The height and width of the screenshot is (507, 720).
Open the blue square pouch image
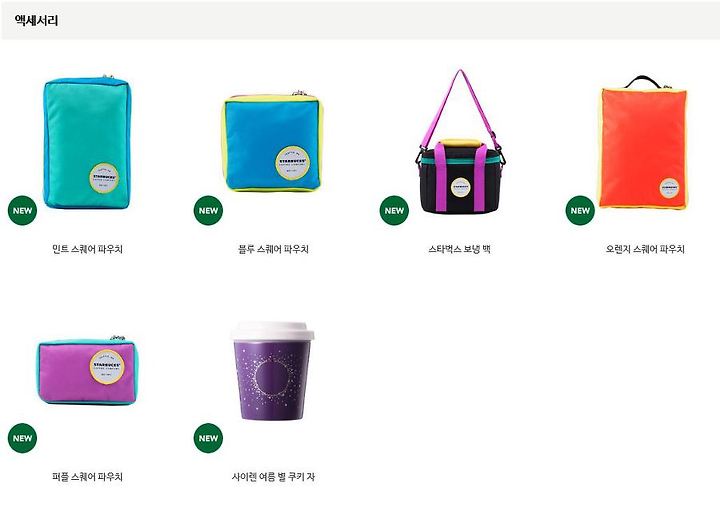273,141
